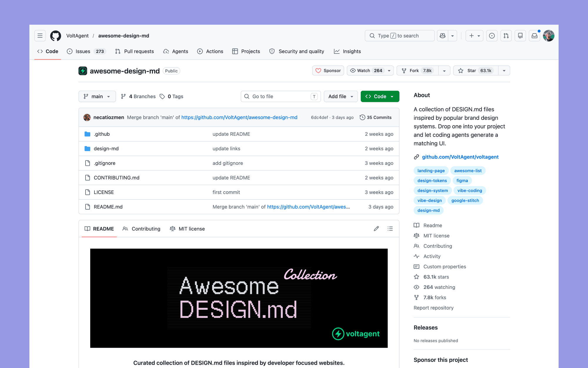588x368 pixels.
Task: Open the green Code dropdown
Action: pyautogui.click(x=380, y=96)
